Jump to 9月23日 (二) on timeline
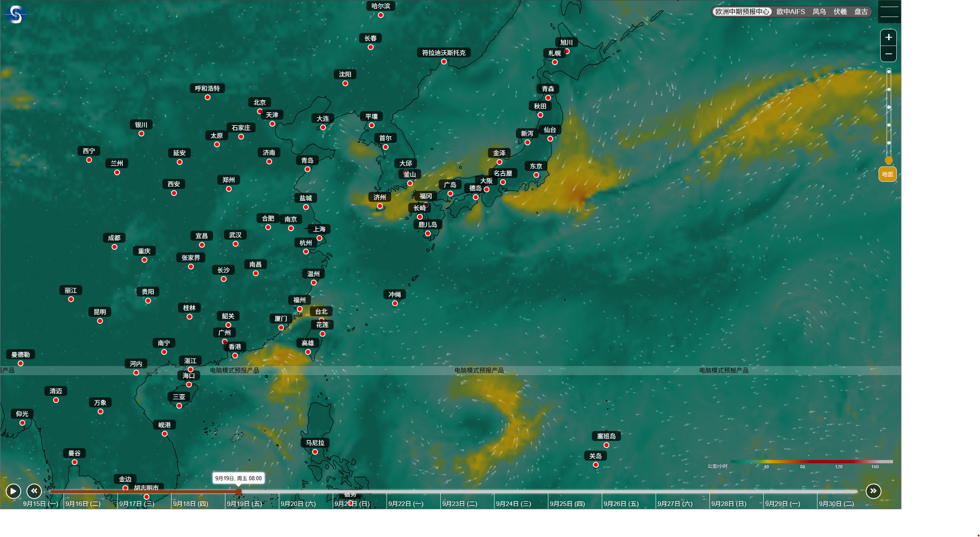This screenshot has height=537, width=980. 460,503
